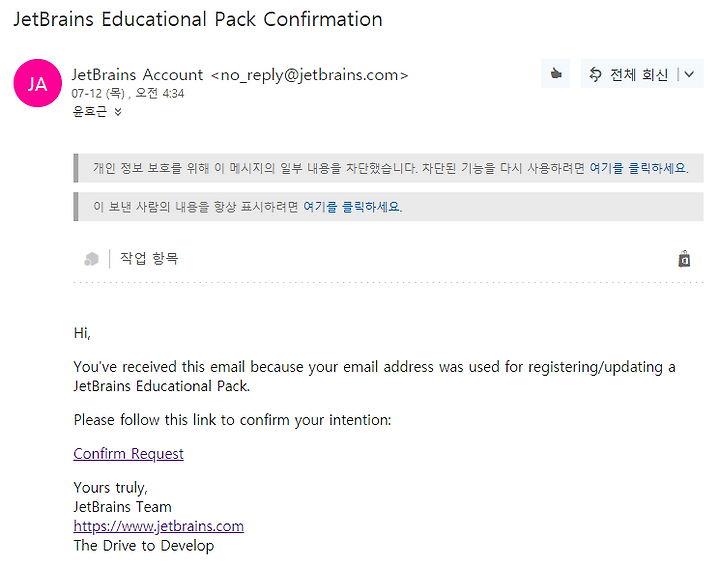Click the add-ins bag icon
Screen dimensions: 720x566
[x=684, y=259]
